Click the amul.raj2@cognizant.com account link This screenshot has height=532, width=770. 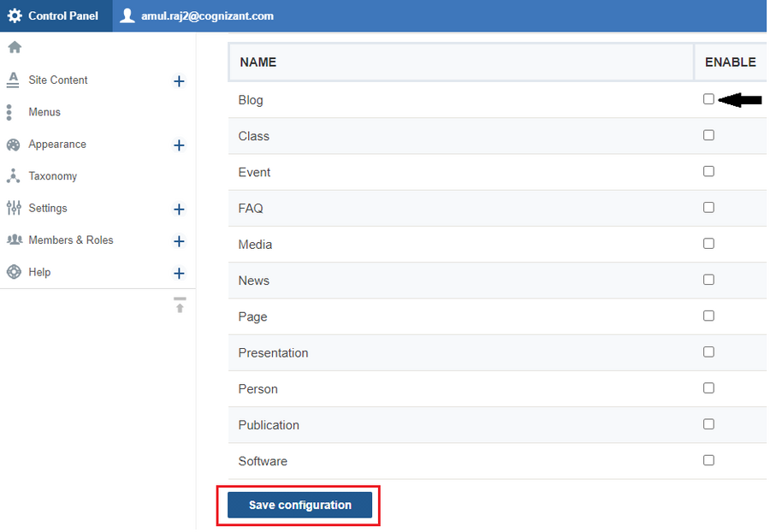point(207,15)
